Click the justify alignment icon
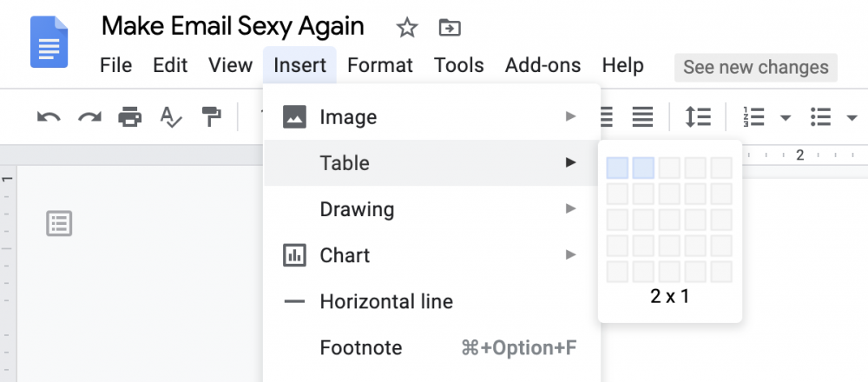The image size is (868, 382). [x=642, y=116]
